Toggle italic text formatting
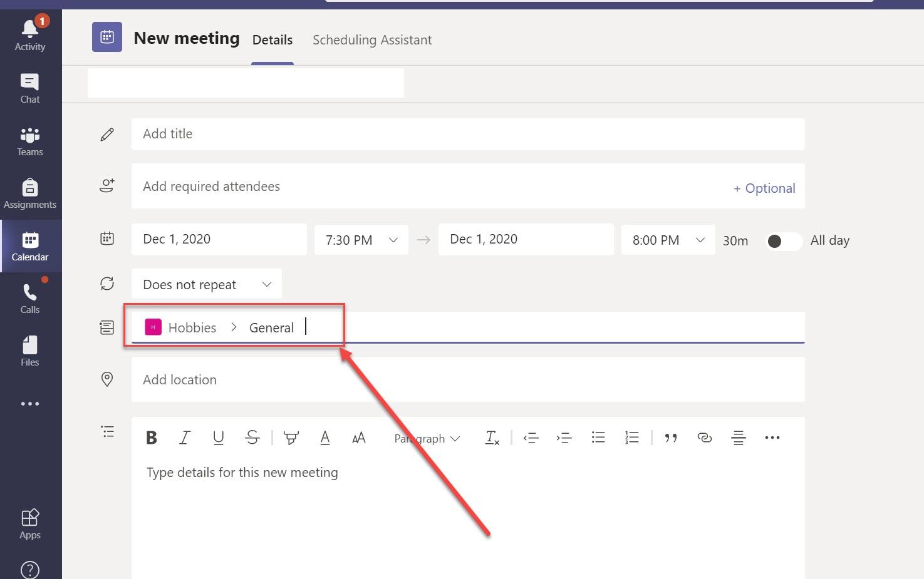The width and height of the screenshot is (924, 579). pyautogui.click(x=184, y=438)
